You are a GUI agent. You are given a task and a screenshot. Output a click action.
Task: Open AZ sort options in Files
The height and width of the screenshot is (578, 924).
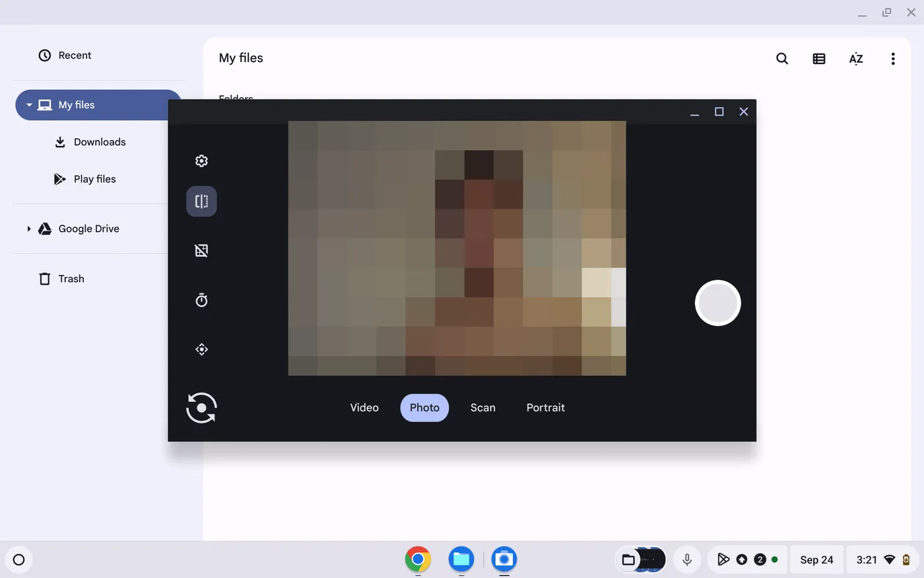click(x=856, y=59)
